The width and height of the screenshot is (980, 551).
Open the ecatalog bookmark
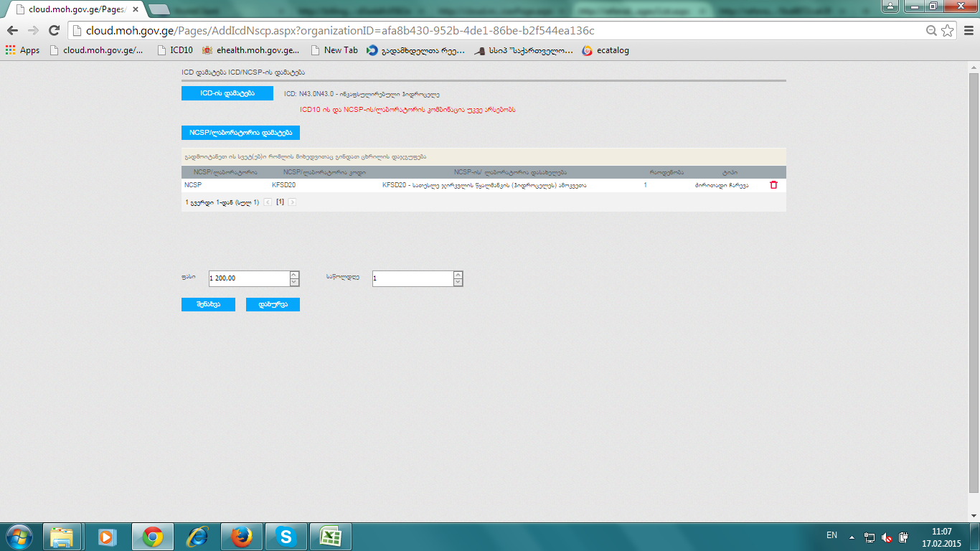tap(606, 50)
